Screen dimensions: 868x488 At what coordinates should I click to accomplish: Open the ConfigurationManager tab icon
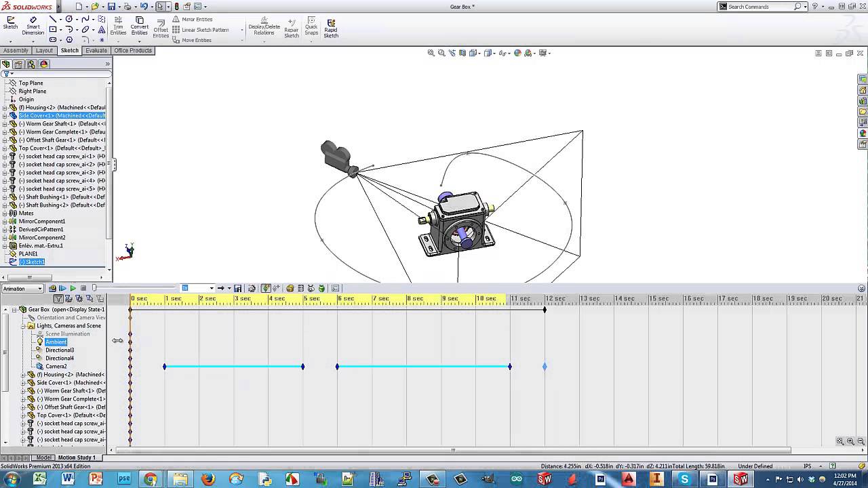point(31,64)
